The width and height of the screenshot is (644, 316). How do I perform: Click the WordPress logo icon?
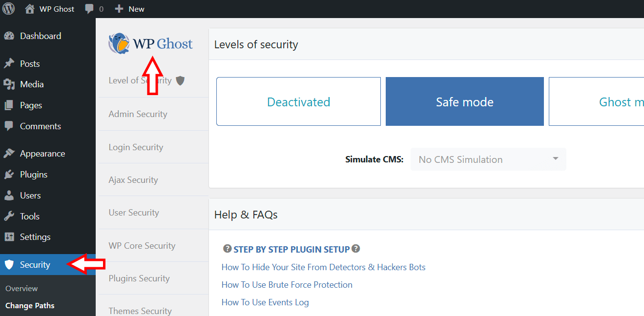pos(9,9)
